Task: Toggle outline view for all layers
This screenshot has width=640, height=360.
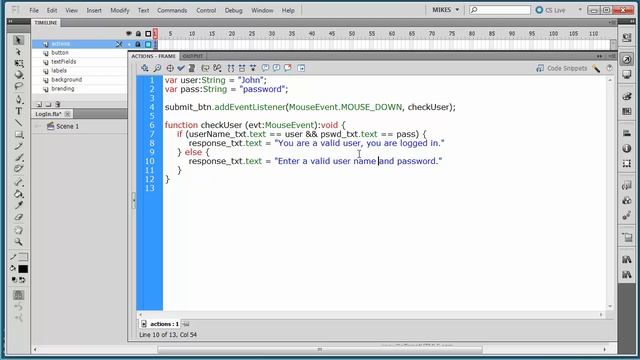Action: 148,33
